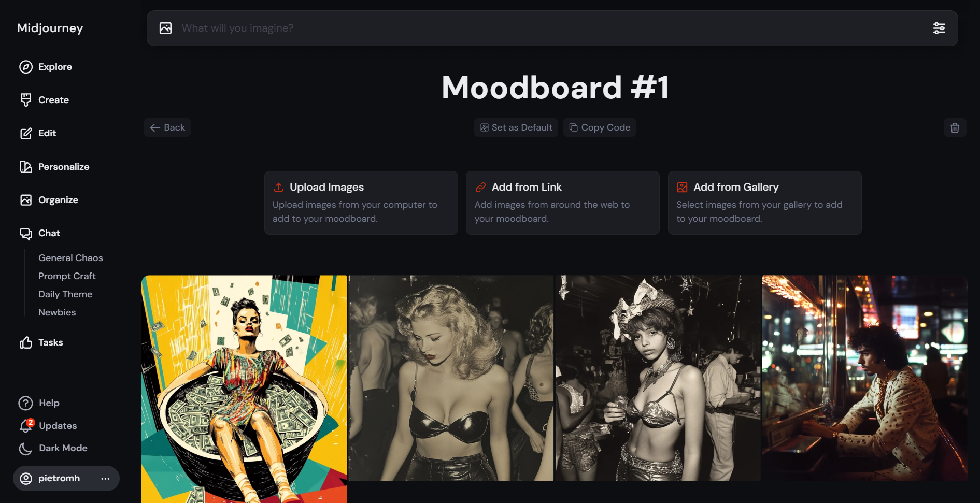Viewport: 980px width, 503px height.
Task: Select the Create brush icon
Action: (x=26, y=100)
